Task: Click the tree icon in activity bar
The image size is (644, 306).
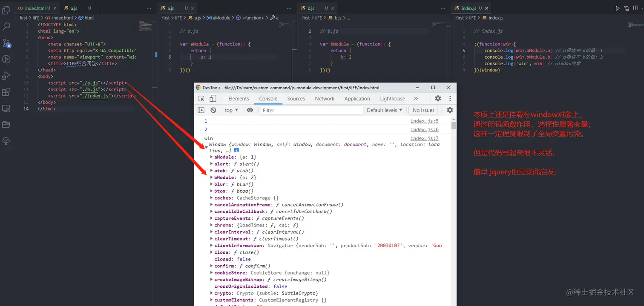Action: pos(6,140)
